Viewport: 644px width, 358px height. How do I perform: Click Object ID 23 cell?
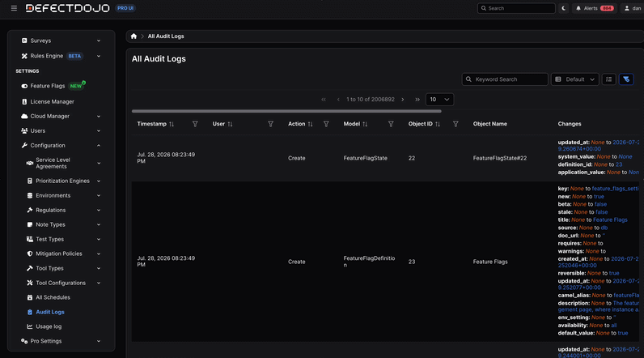[x=412, y=262]
